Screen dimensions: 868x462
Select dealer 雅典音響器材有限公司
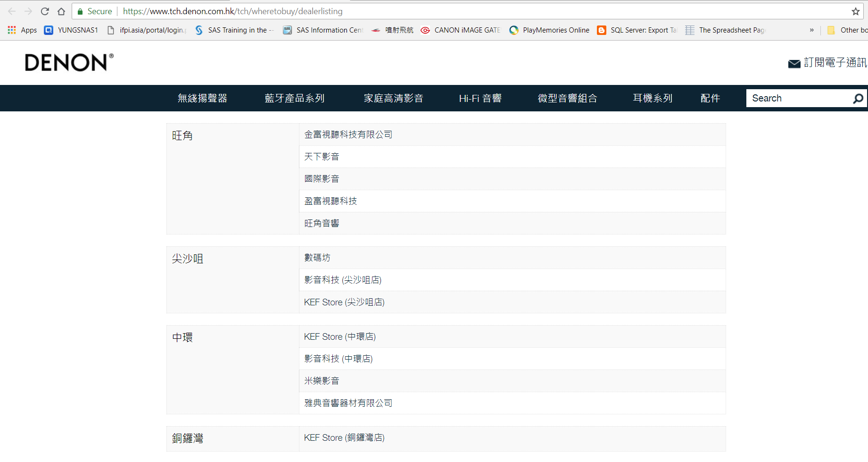348,403
